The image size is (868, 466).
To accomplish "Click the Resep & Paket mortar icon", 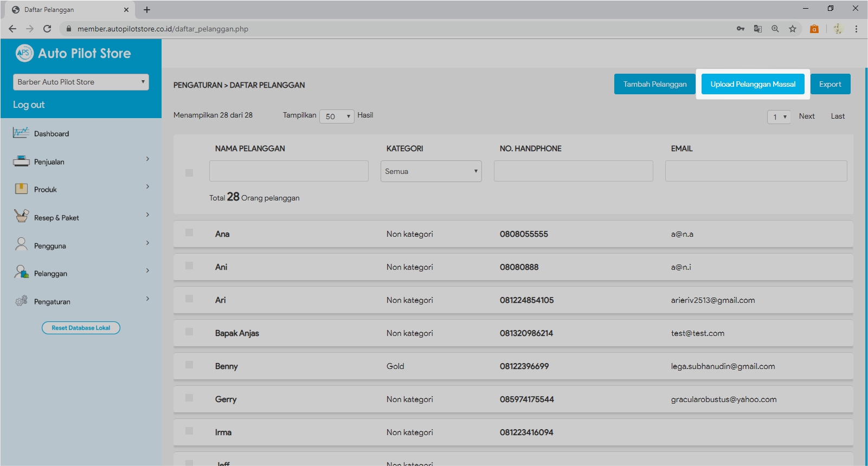I will [x=21, y=216].
